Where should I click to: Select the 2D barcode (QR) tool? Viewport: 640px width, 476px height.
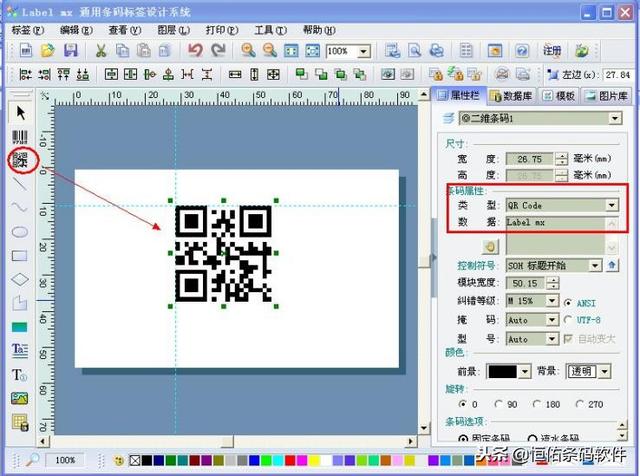click(19, 160)
